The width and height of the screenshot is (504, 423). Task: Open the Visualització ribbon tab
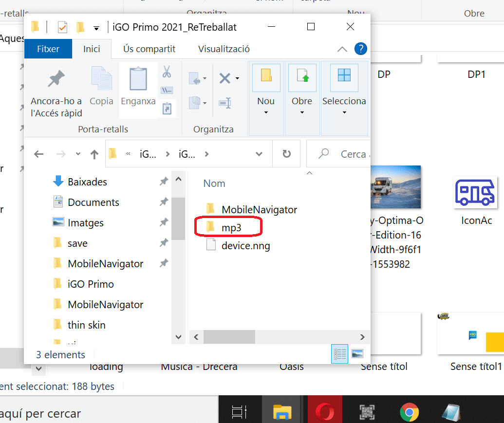pos(224,49)
